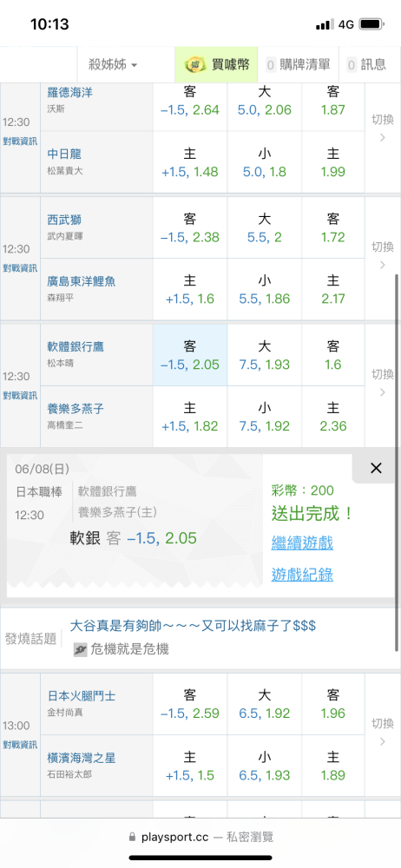Select 大 5.5, 2 over bet for 西武獅

(x=265, y=227)
